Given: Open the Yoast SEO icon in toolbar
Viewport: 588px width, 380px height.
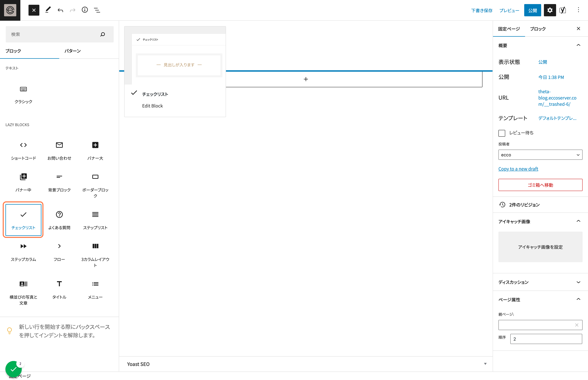Looking at the screenshot, I should pyautogui.click(x=563, y=10).
